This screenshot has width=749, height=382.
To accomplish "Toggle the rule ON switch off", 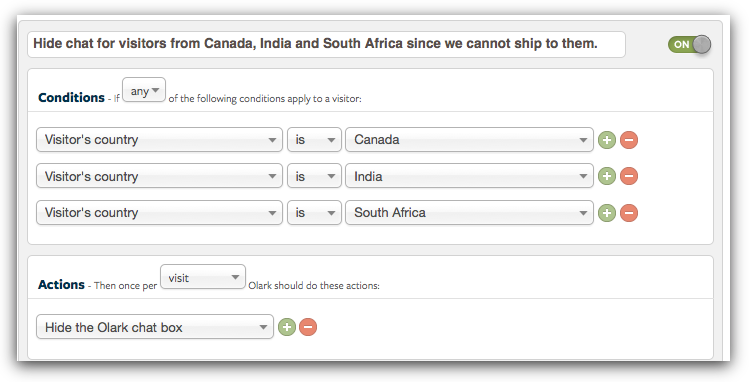I will [689, 44].
